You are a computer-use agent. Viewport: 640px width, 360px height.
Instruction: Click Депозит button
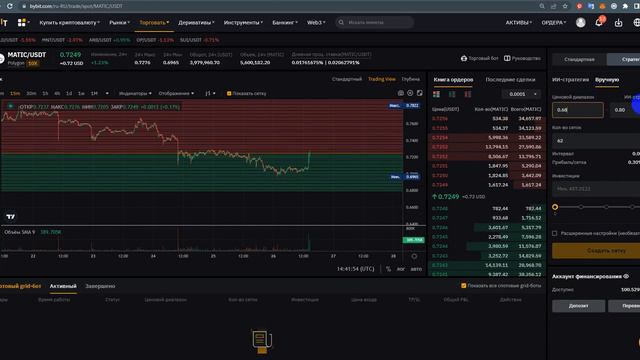pyautogui.click(x=578, y=306)
